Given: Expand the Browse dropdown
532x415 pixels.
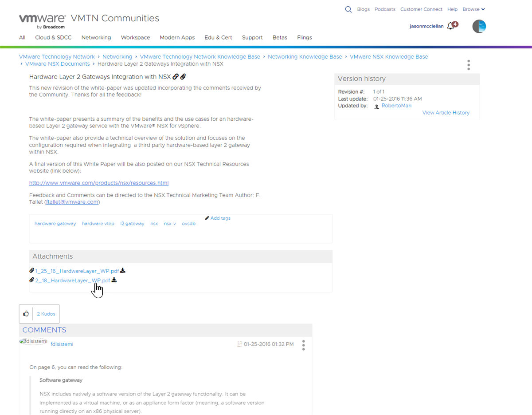Looking at the screenshot, I should pos(474,9).
